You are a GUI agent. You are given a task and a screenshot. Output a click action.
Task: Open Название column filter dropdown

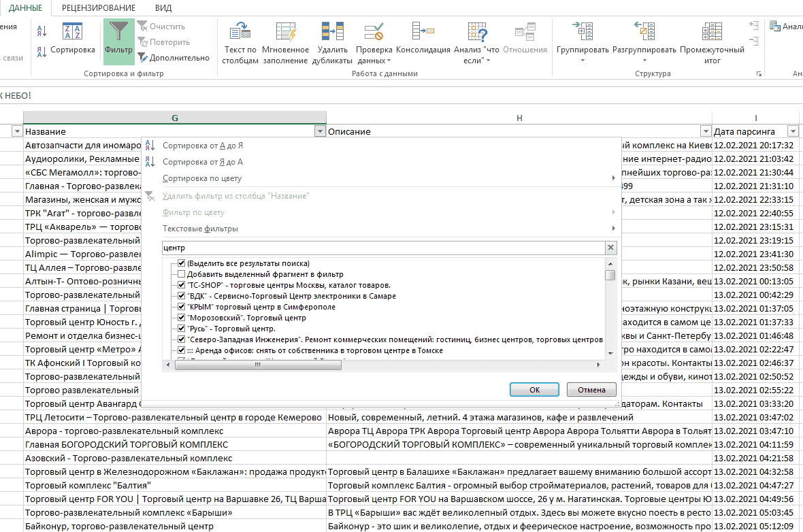[320, 131]
